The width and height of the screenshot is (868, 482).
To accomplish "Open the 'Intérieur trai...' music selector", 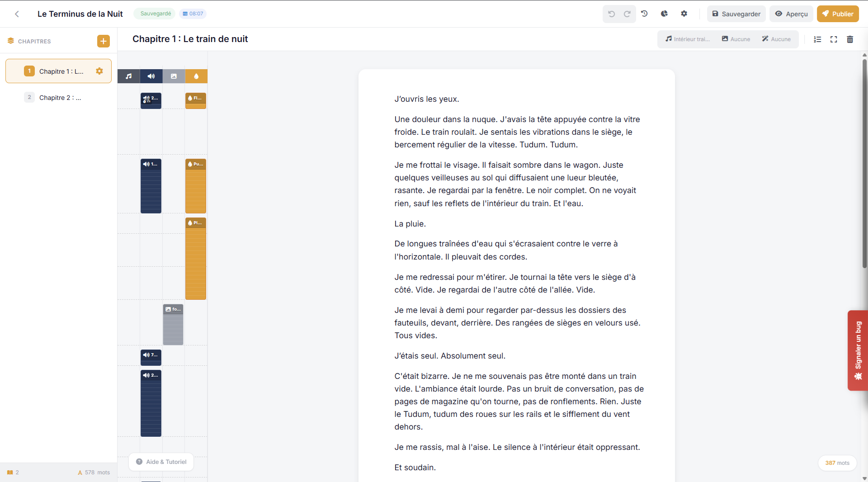I will [x=688, y=39].
